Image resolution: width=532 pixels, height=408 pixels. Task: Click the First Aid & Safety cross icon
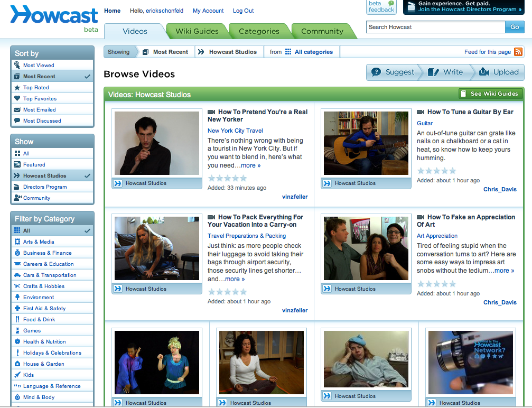(x=17, y=308)
